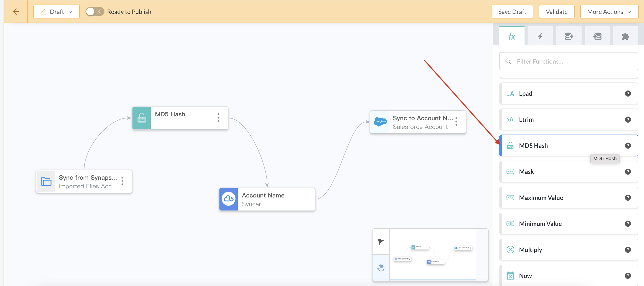Image resolution: width=644 pixels, height=286 pixels.
Task: Click the MD5 lock icon in functions list
Action: coord(510,145)
